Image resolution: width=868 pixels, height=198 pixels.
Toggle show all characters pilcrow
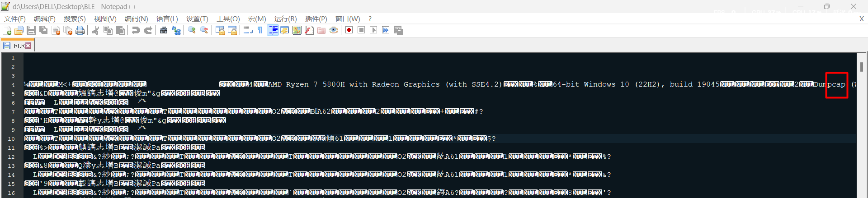(260, 30)
